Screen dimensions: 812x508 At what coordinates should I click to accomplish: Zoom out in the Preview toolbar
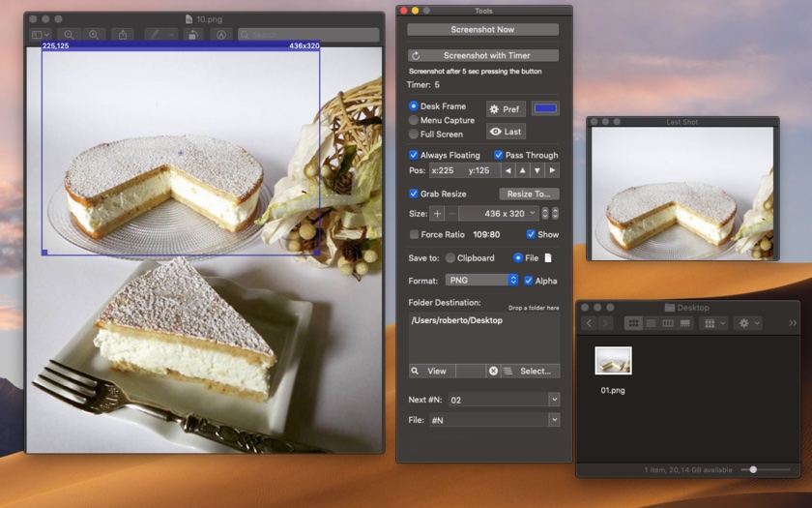pos(69,35)
